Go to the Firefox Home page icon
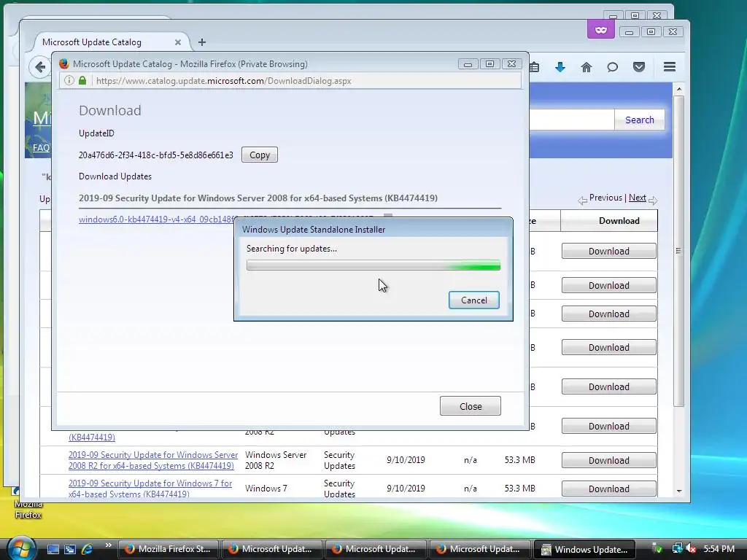 587,67
